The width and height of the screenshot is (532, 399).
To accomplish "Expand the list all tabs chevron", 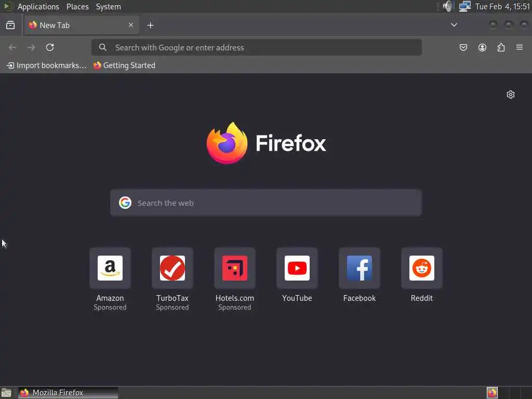I will (x=454, y=25).
